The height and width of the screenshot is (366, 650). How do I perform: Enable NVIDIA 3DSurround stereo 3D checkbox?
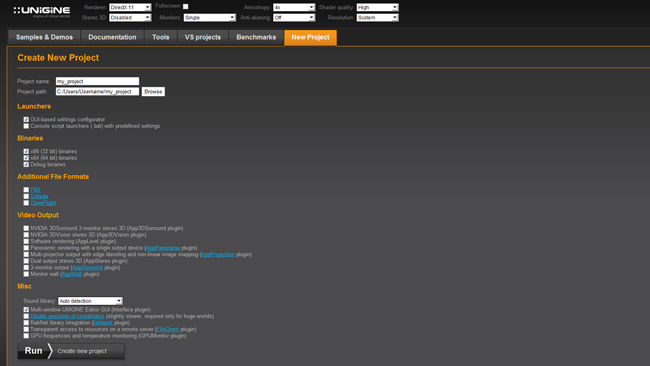[26, 228]
